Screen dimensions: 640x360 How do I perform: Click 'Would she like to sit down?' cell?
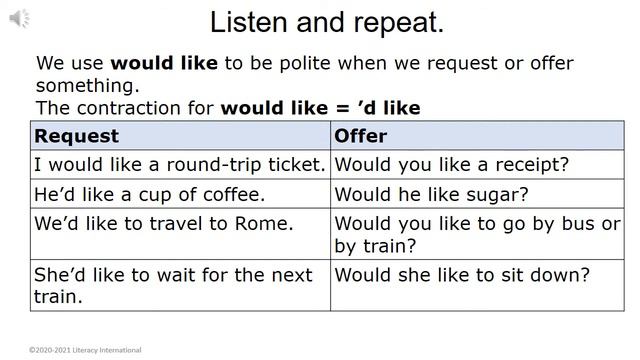[x=477, y=285]
